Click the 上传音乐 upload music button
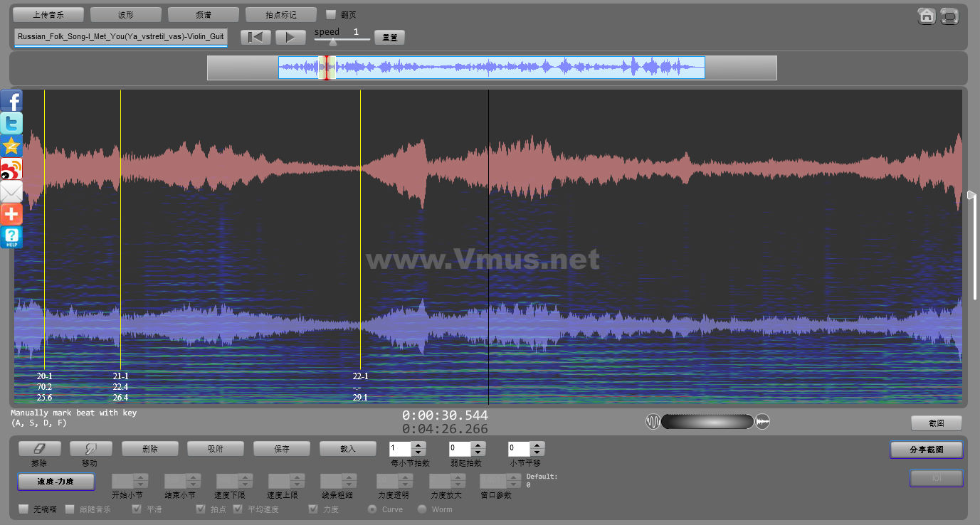This screenshot has height=525, width=980. [48, 14]
